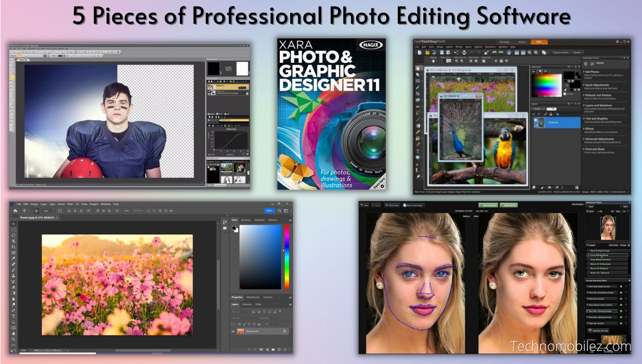Image resolution: width=642 pixels, height=364 pixels.
Task: Toggle green switch beside Show Face Sculpt Controls
Action: [x=621, y=286]
